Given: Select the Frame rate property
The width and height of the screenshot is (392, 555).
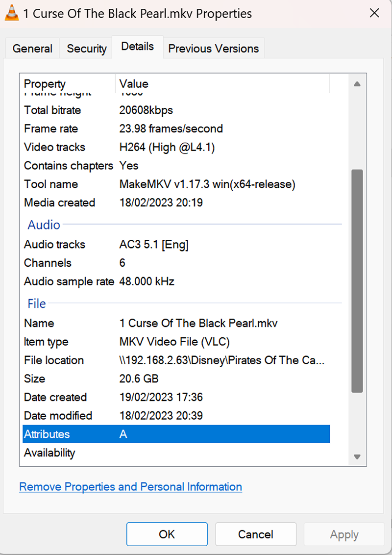Looking at the screenshot, I should point(51,128).
